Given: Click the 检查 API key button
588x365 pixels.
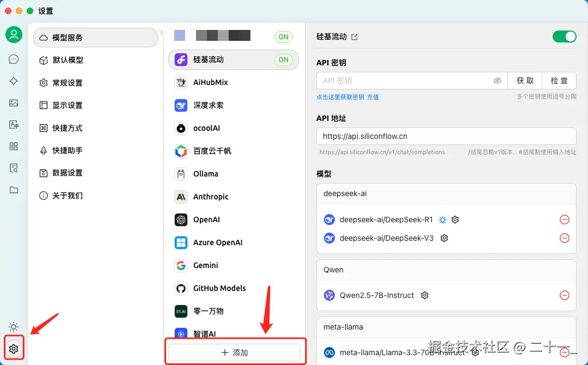Looking at the screenshot, I should (559, 81).
